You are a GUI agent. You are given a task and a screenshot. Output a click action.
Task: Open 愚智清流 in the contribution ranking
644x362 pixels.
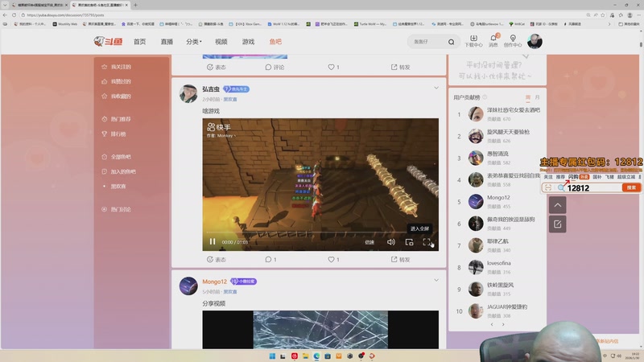497,154
